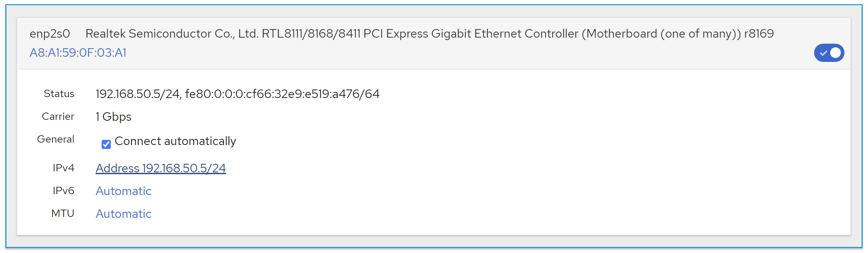The image size is (868, 253).
Task: Click the RTL8111/8168/8411 model text
Action: pyautogui.click(x=311, y=34)
